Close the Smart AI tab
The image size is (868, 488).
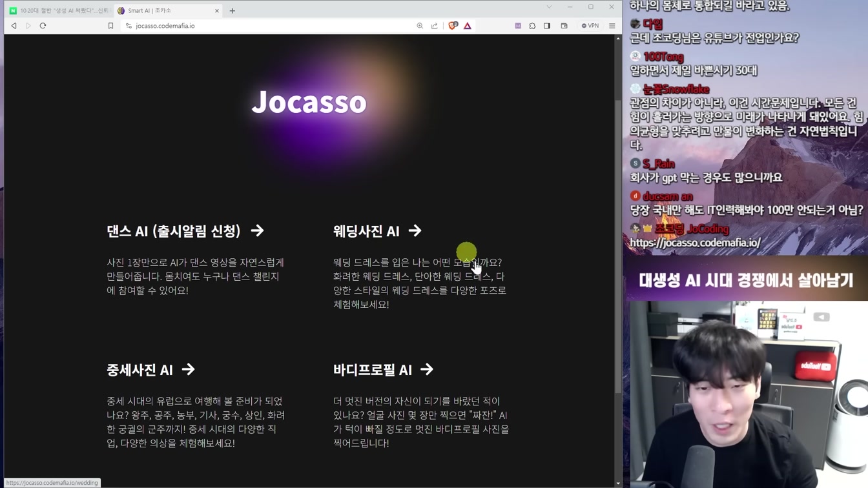click(217, 10)
